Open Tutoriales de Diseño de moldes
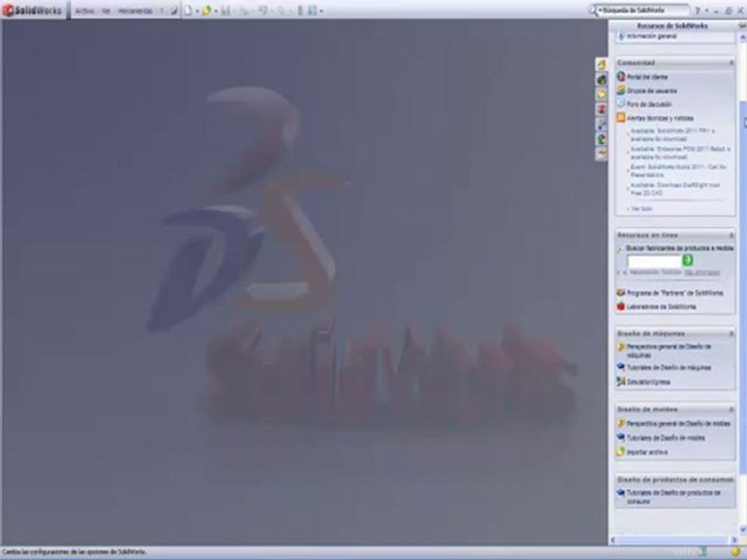This screenshot has height=560, width=747. [x=665, y=438]
